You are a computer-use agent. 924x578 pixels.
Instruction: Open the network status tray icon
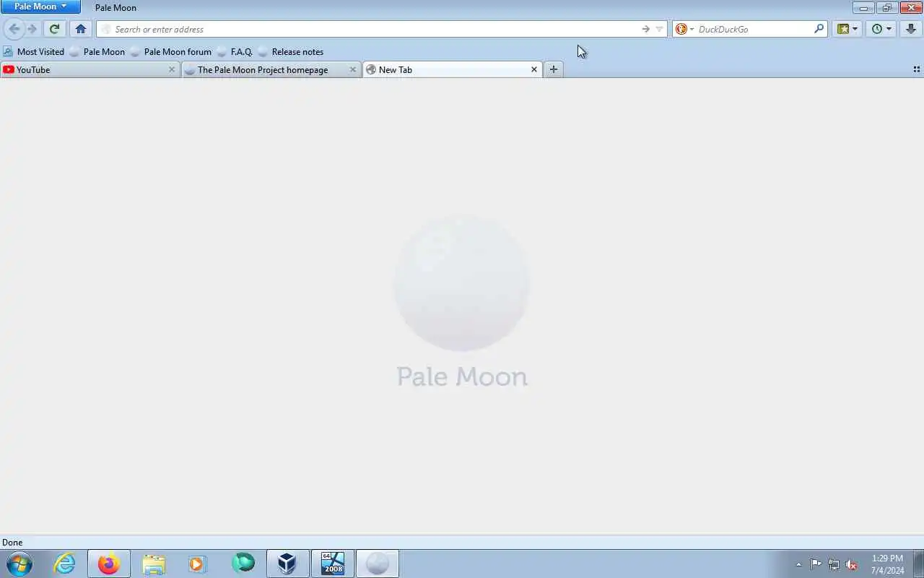tap(834, 564)
